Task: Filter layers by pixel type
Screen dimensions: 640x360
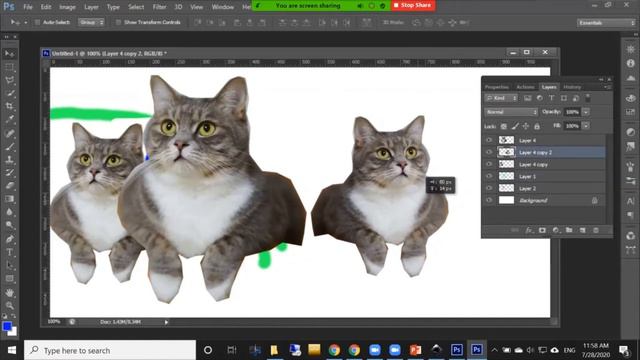Action: [527, 98]
